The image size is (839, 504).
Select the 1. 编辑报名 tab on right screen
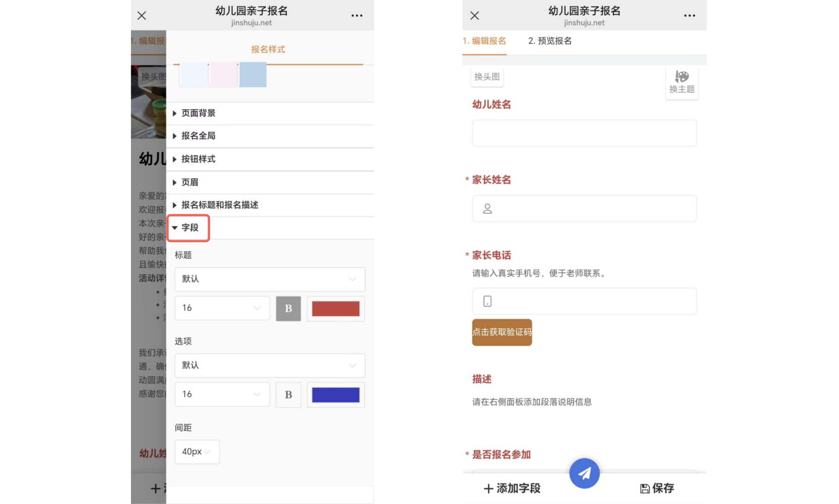(x=484, y=41)
